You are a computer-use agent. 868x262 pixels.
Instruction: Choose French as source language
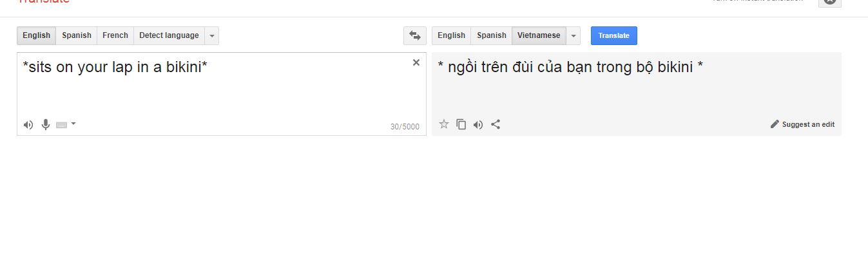(x=115, y=35)
